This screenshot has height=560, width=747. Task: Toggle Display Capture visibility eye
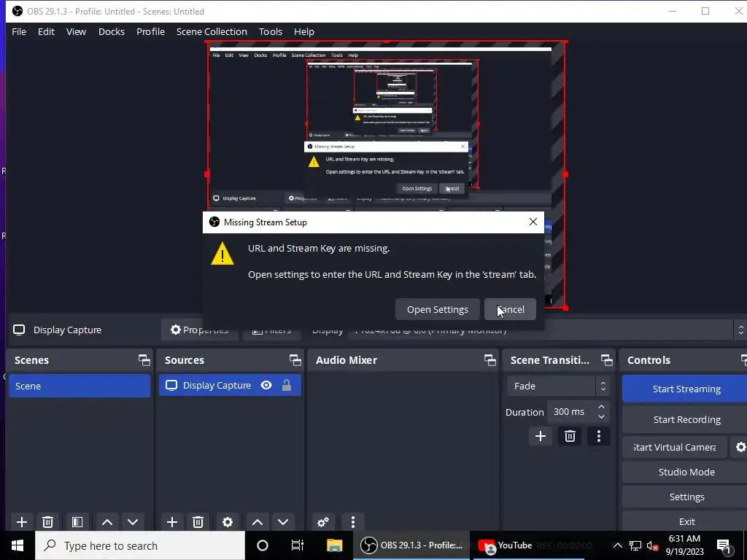click(266, 385)
